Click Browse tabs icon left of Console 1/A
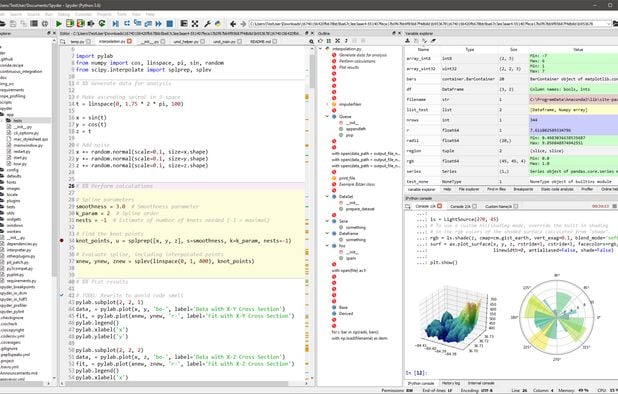This screenshot has width=618, height=394. point(408,206)
